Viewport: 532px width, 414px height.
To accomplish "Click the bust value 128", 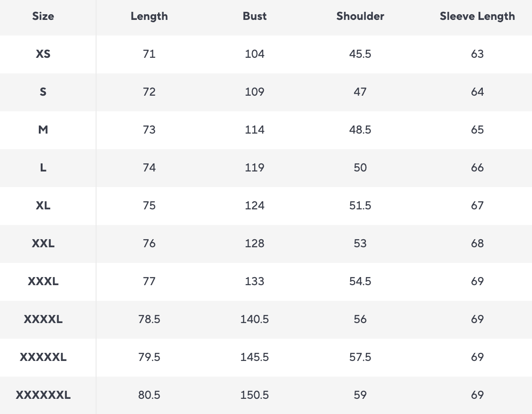I will pos(255,243).
